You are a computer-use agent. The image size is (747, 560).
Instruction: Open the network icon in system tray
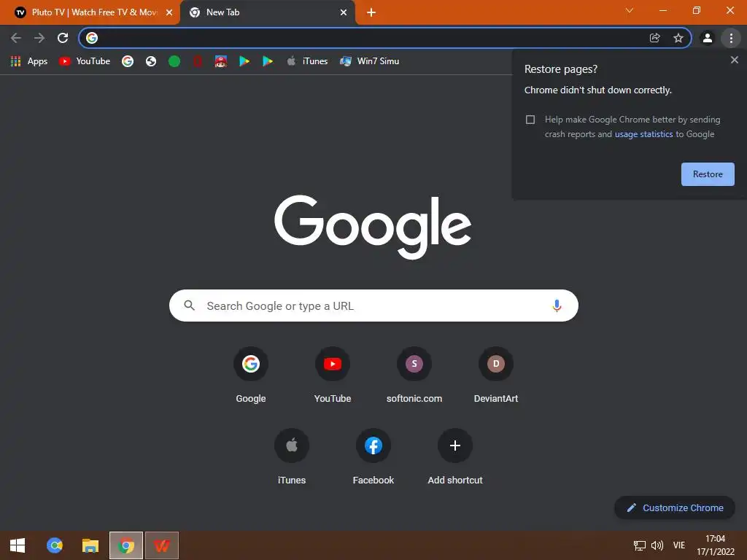(x=639, y=545)
